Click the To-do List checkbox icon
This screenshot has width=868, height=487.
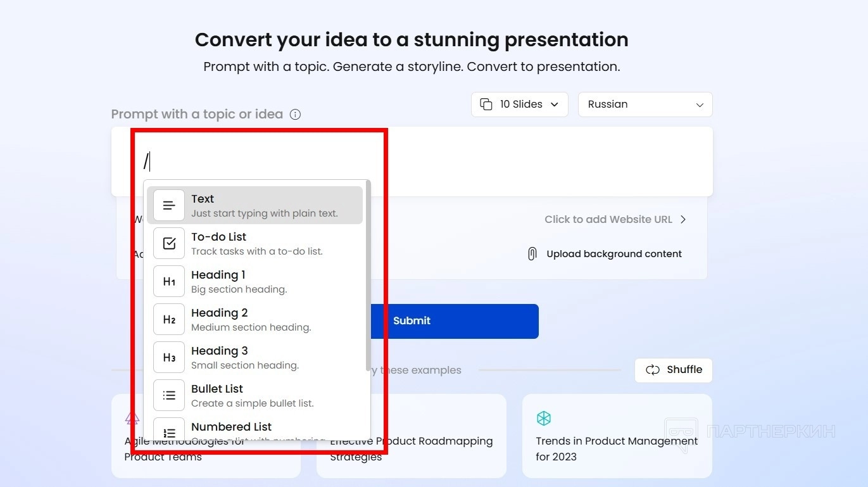pyautogui.click(x=169, y=243)
